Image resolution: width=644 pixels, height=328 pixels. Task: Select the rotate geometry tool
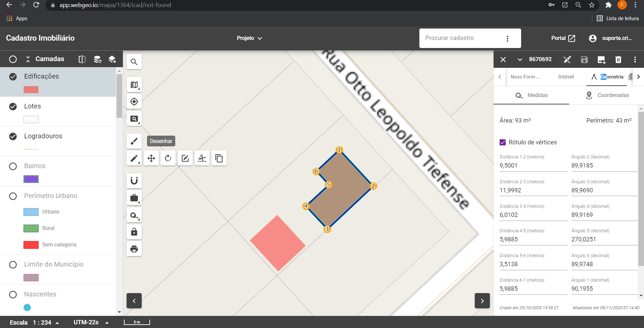[x=168, y=158]
